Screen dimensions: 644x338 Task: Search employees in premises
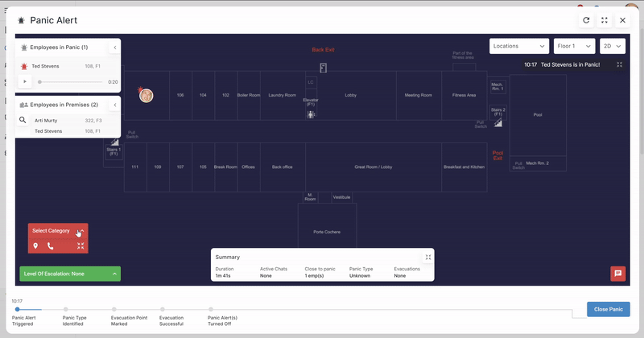[x=23, y=120]
